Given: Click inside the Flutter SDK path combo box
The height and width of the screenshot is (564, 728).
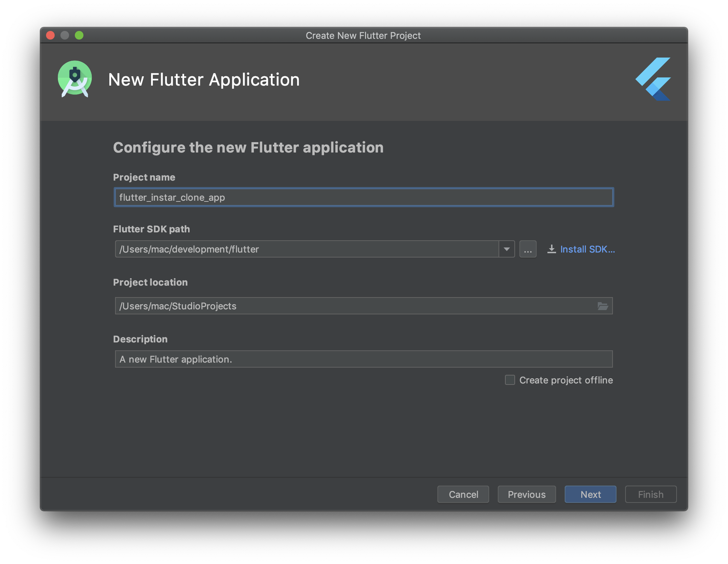Looking at the screenshot, I should tap(306, 249).
